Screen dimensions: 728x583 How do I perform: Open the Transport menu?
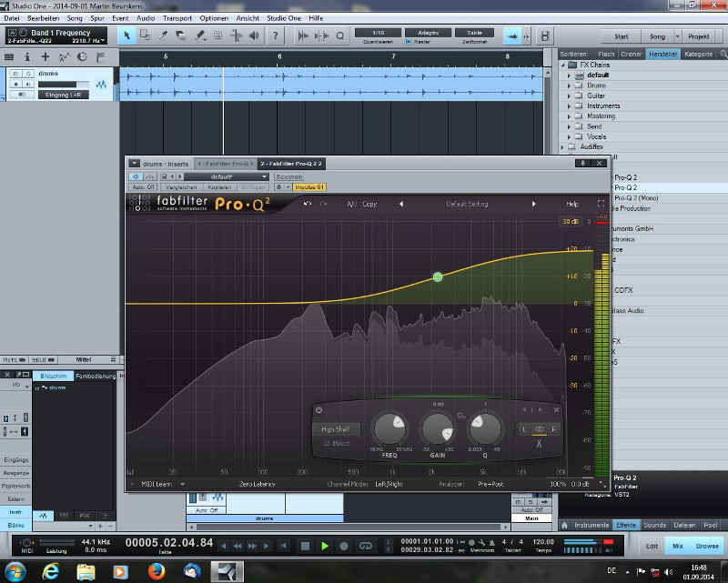coord(177,18)
